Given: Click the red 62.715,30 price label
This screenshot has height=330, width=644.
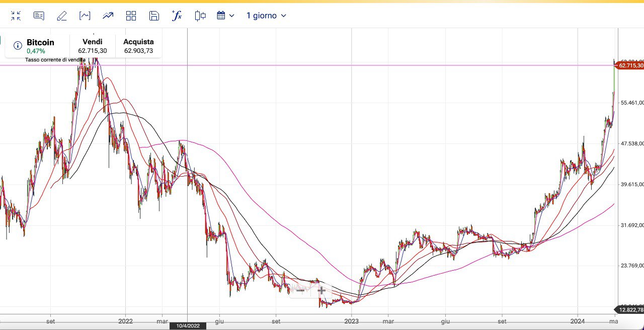Looking at the screenshot, I should point(630,65).
